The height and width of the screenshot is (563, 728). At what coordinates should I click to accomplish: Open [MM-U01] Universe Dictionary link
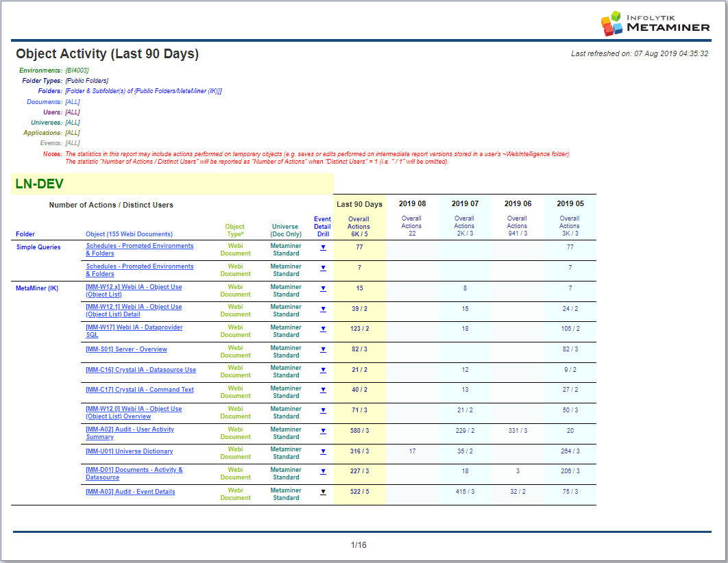[x=130, y=451]
